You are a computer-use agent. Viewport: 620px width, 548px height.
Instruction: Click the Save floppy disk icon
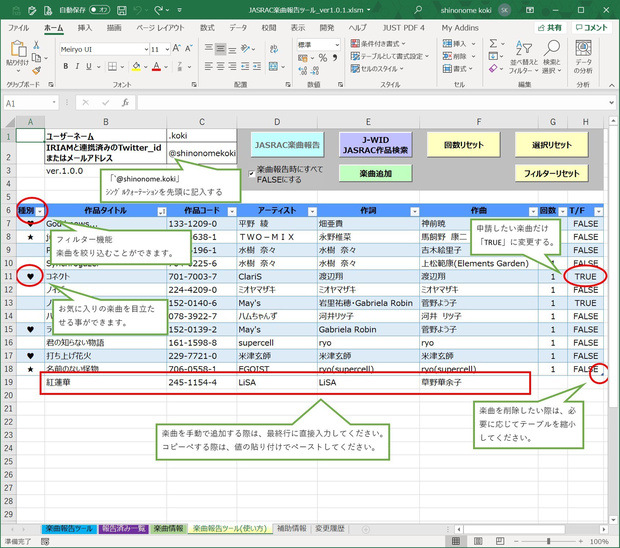[122, 10]
